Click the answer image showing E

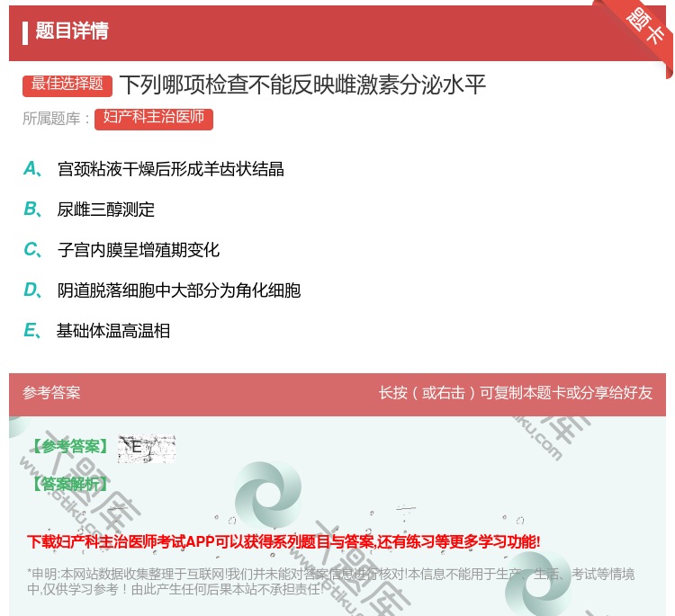pyautogui.click(x=147, y=448)
